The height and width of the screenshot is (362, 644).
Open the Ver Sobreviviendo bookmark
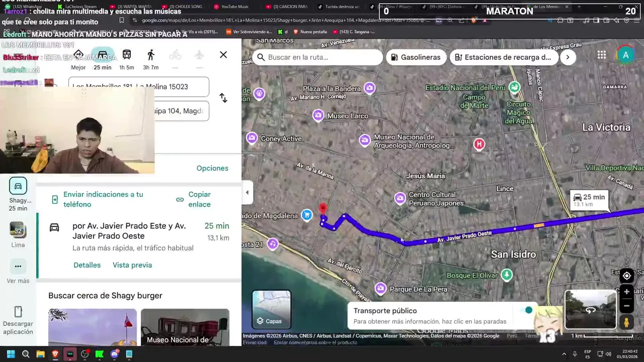[x=249, y=32]
